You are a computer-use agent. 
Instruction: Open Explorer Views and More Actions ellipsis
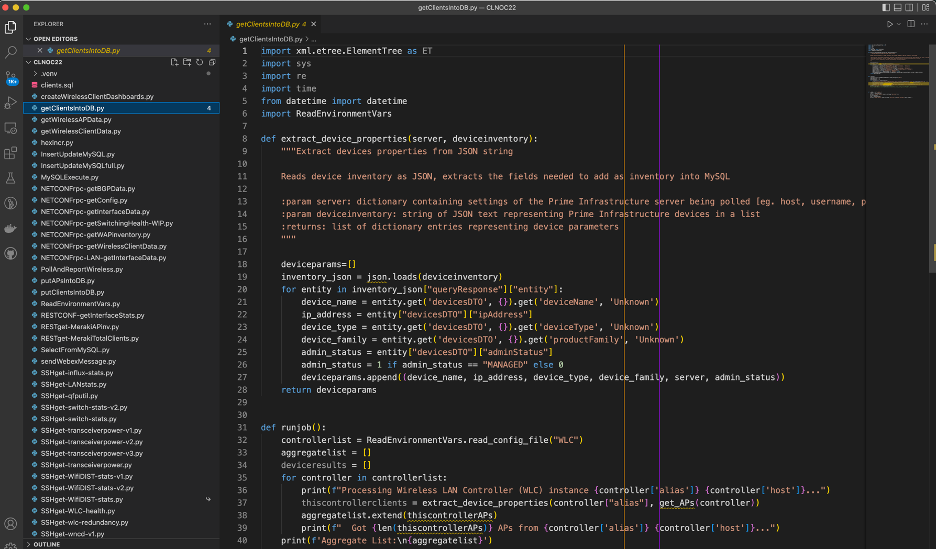tap(207, 24)
